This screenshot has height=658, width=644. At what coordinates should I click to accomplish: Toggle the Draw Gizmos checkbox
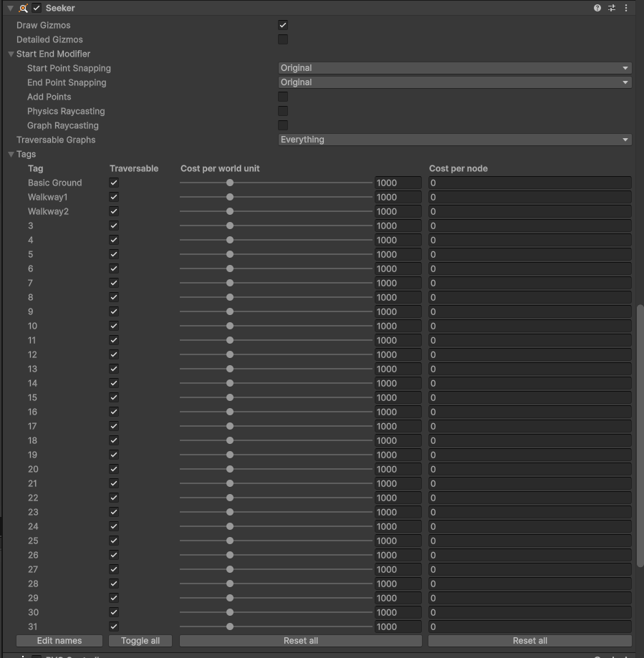point(283,25)
